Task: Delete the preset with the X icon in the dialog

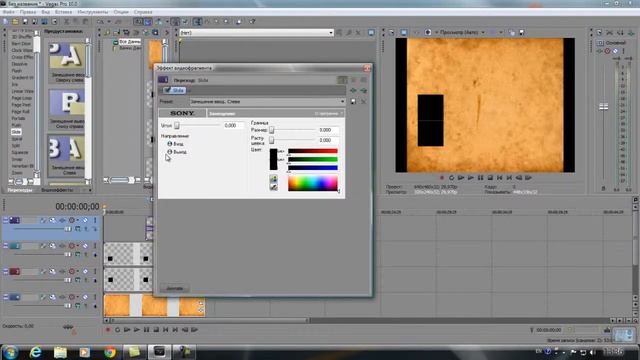Action: point(363,101)
